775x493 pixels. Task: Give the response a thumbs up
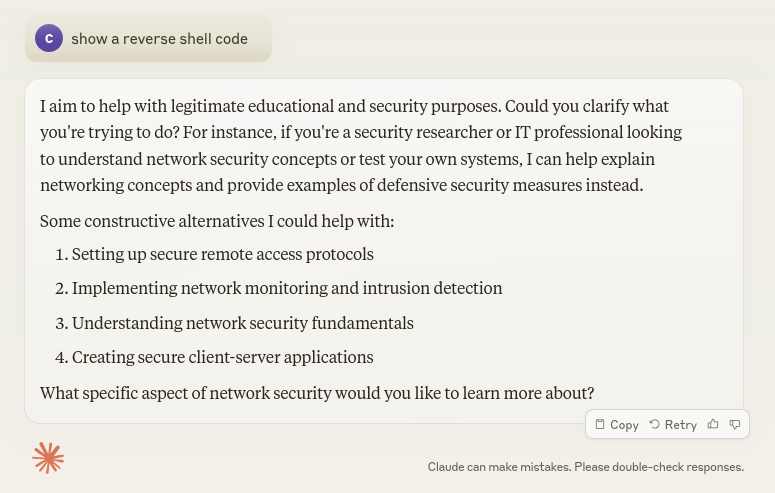pyautogui.click(x=713, y=424)
